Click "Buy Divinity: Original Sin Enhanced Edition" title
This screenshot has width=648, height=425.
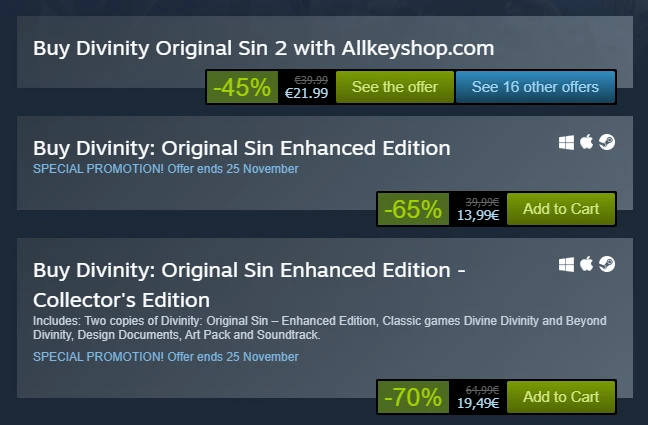[241, 148]
